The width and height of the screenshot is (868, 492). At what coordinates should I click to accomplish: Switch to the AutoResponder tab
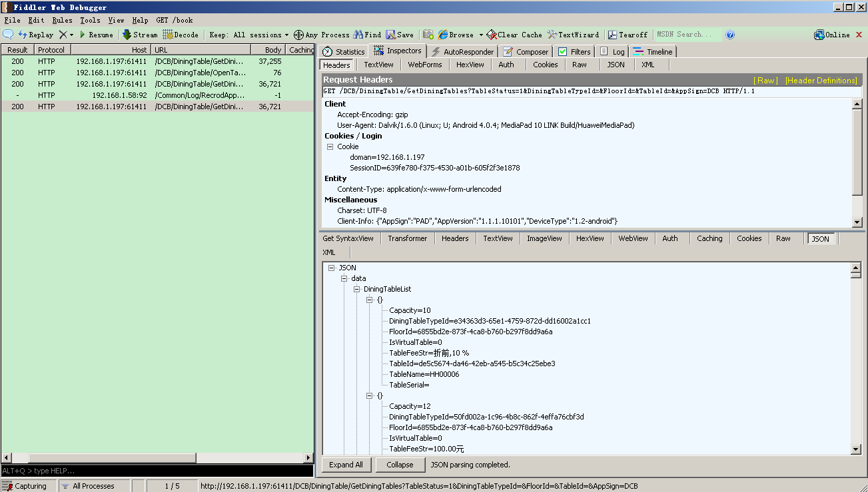pyautogui.click(x=462, y=51)
